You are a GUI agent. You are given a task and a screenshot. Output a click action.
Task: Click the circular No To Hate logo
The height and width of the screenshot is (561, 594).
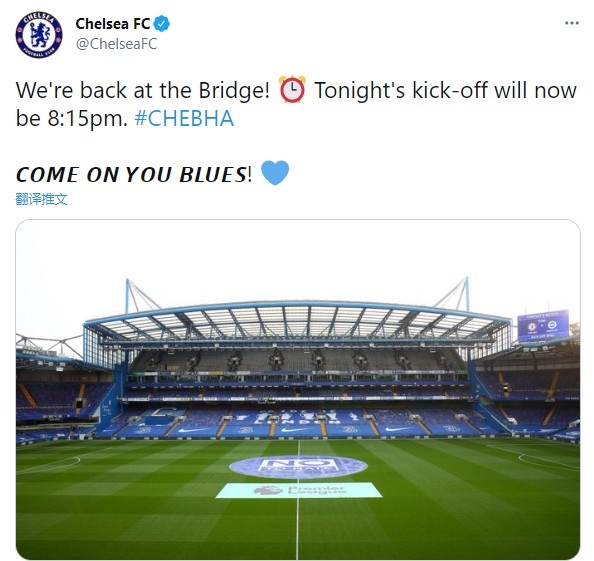coord(299,467)
